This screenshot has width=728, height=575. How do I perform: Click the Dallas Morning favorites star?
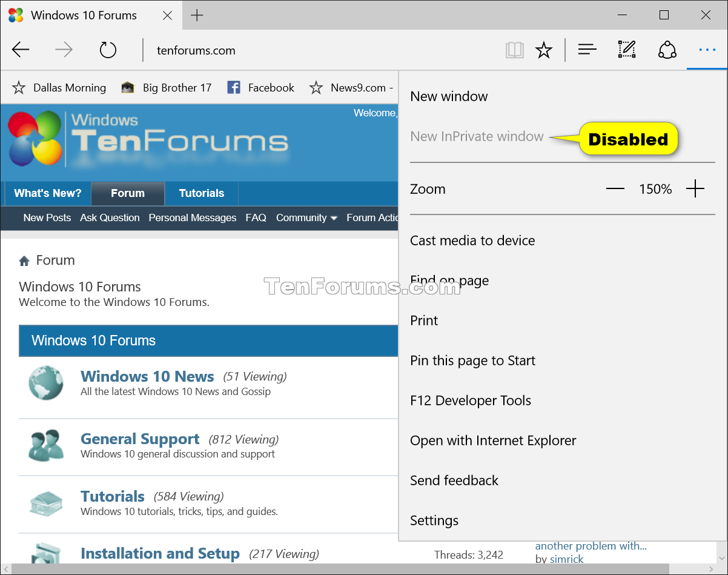pos(19,87)
